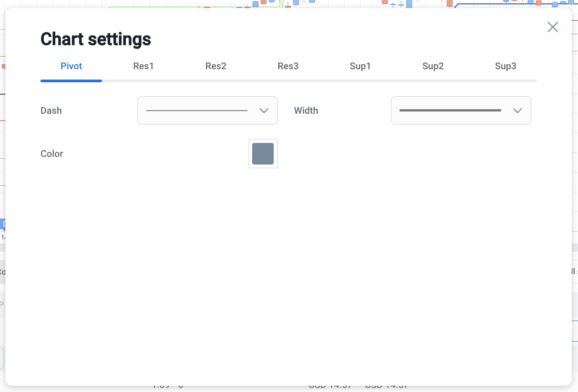Viewport: 578px width, 392px height.
Task: Click the Color label text
Action: coord(52,154)
